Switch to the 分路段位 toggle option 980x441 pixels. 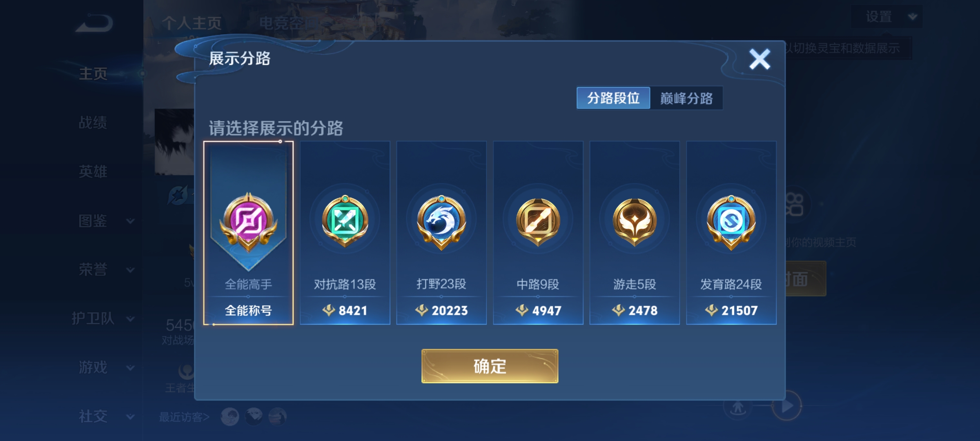click(613, 98)
